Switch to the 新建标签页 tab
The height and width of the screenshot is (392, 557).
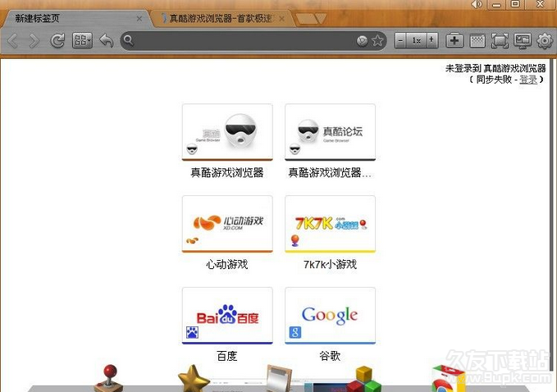(76, 19)
